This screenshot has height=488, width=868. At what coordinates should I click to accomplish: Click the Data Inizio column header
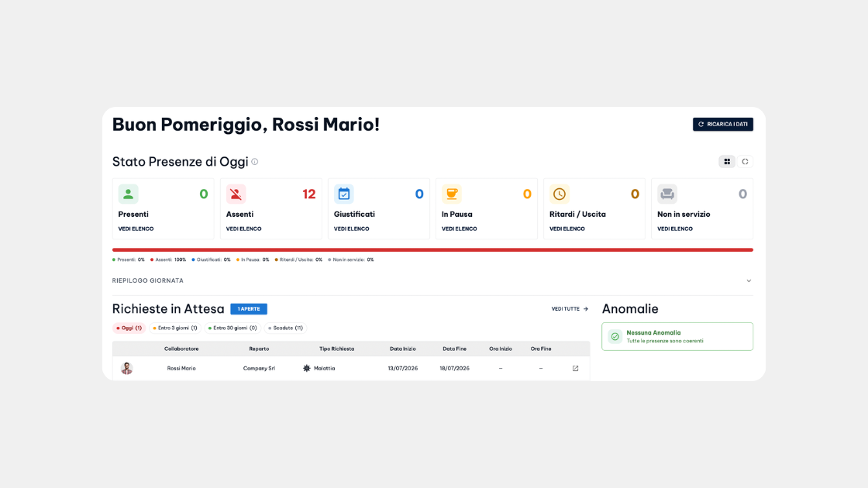[402, 349]
